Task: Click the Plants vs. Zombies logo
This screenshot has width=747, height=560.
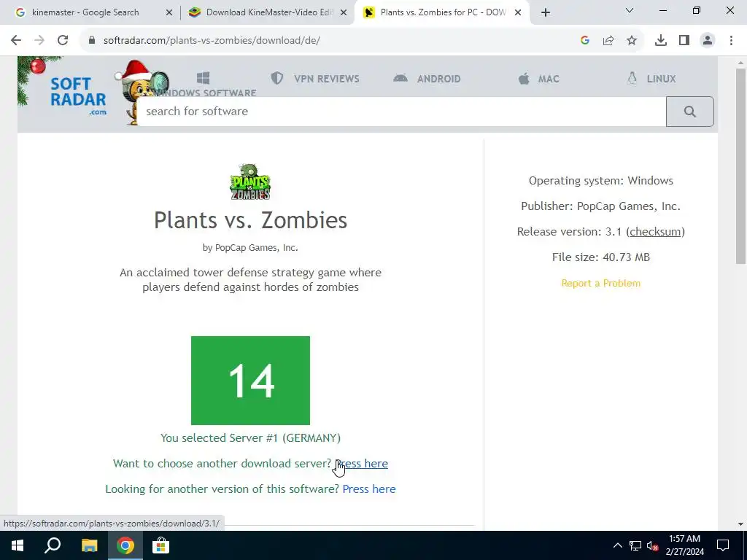Action: coord(251,182)
